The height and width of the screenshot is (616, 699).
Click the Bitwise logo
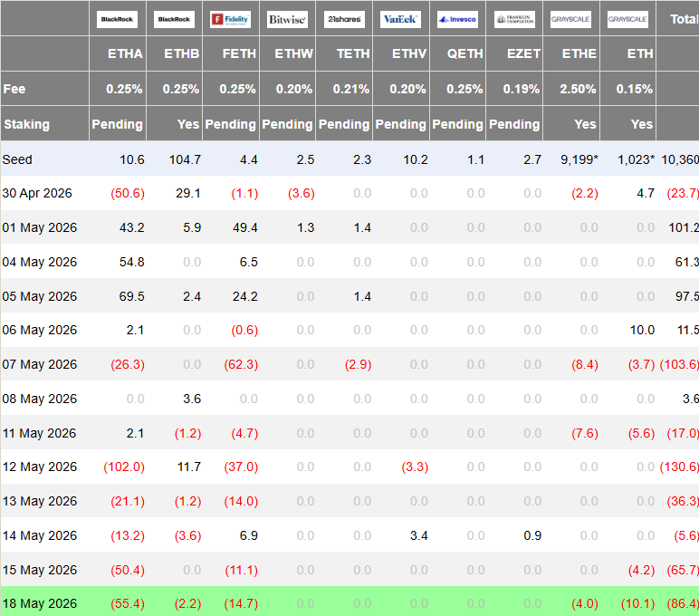287,19
